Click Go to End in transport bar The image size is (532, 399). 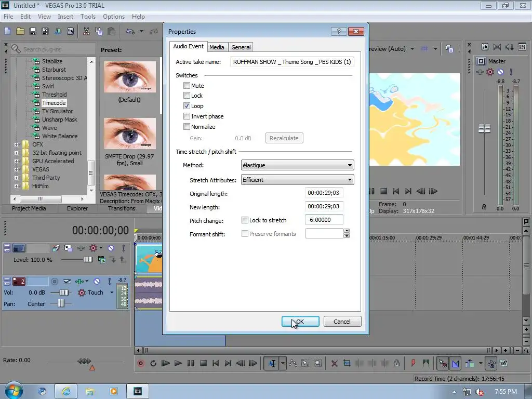tap(228, 363)
